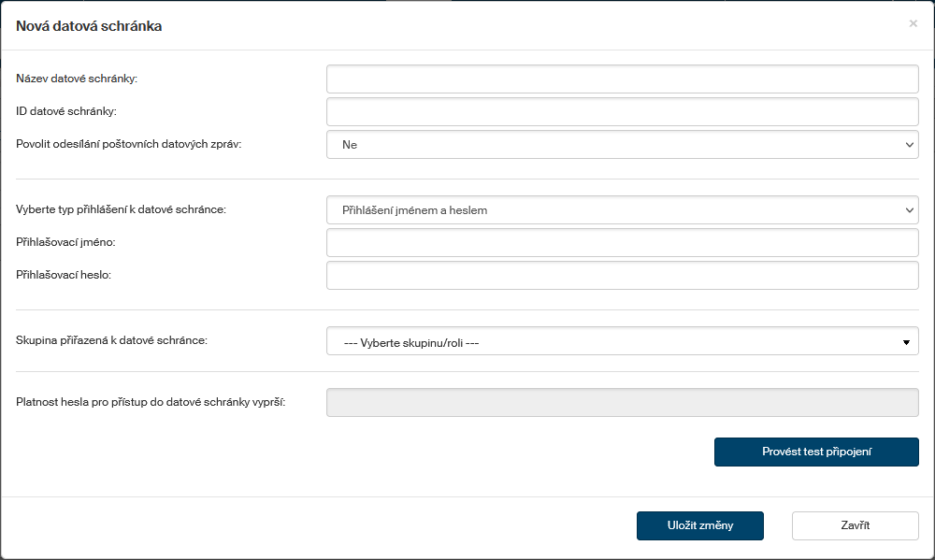
Task: Close the dialog with the X icon
Action: (x=913, y=23)
